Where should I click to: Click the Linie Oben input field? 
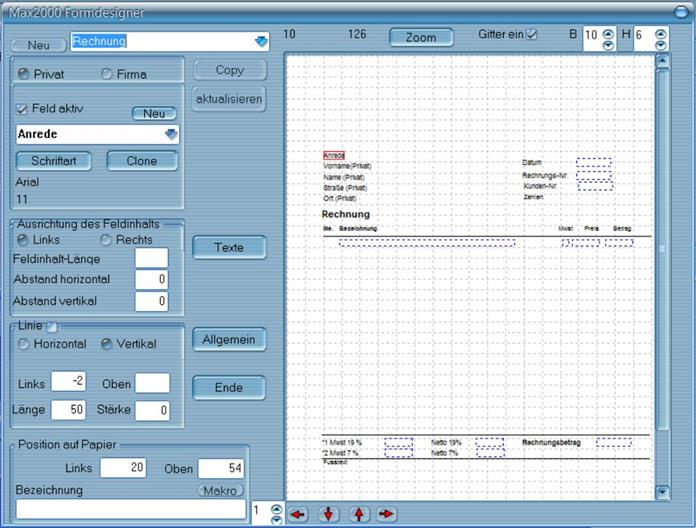tap(152, 383)
